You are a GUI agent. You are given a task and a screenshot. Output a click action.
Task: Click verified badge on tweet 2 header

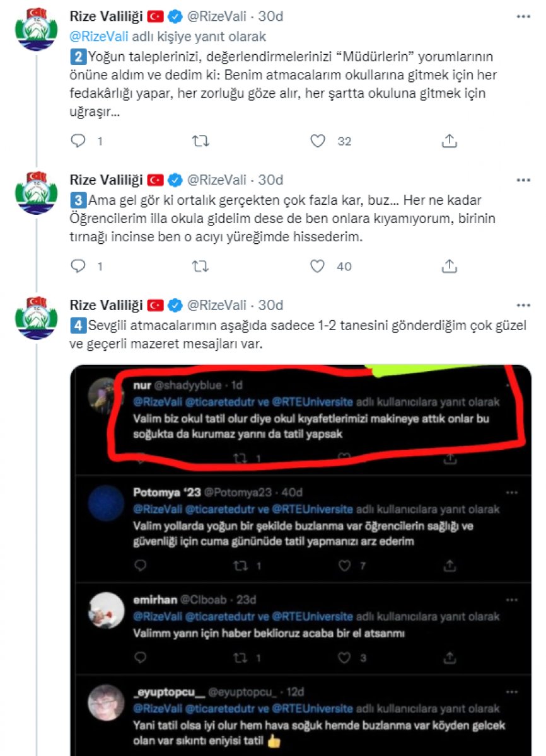[x=175, y=17]
